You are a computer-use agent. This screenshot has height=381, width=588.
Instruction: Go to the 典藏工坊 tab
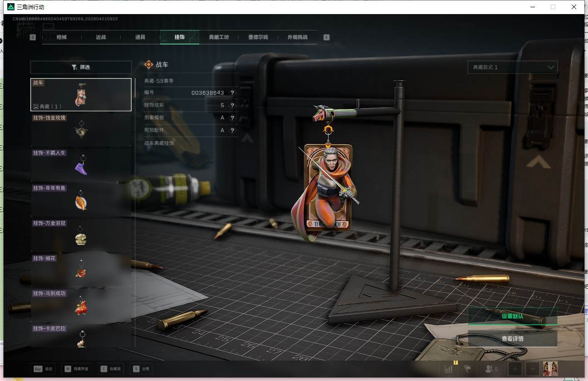click(219, 37)
